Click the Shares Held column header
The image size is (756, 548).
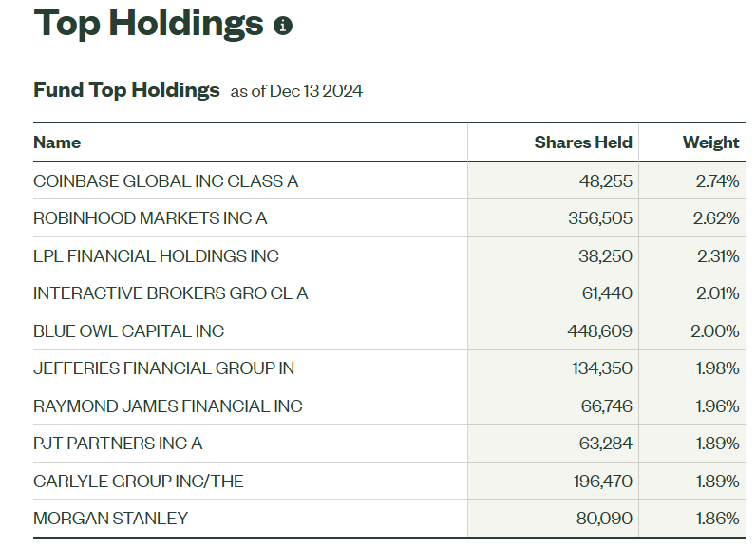[582, 142]
